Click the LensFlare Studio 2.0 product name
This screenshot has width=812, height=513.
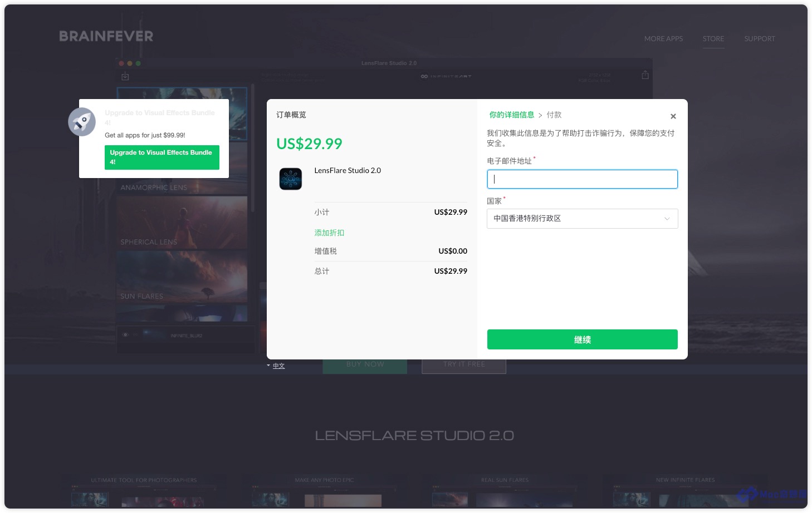(x=348, y=170)
